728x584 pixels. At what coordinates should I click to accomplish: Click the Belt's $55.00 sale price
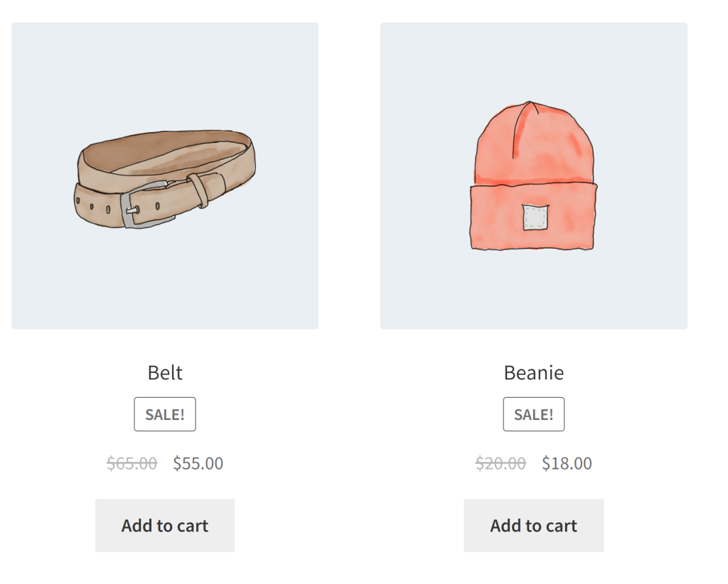pyautogui.click(x=198, y=463)
